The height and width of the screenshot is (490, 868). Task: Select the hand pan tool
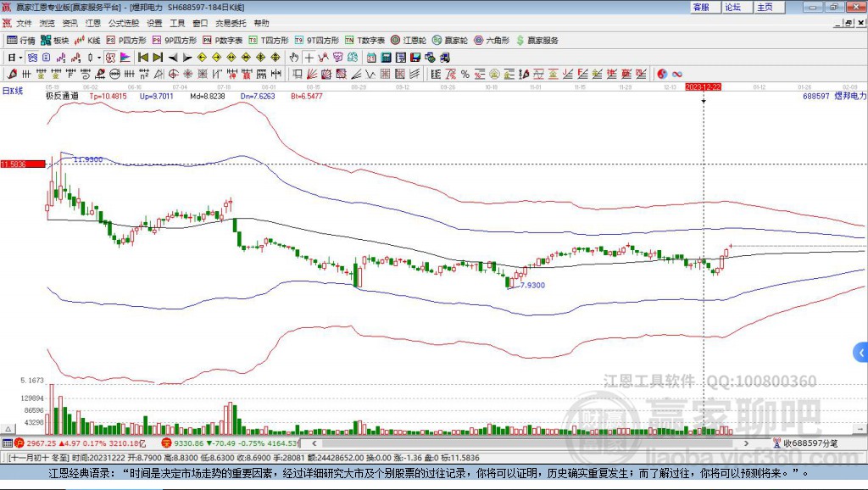tap(294, 58)
